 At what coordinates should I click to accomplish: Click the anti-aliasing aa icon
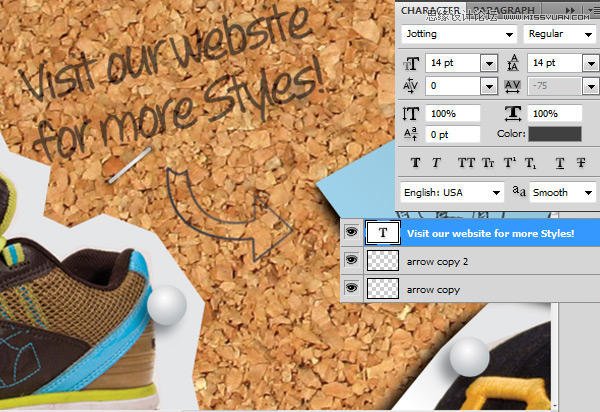point(519,191)
